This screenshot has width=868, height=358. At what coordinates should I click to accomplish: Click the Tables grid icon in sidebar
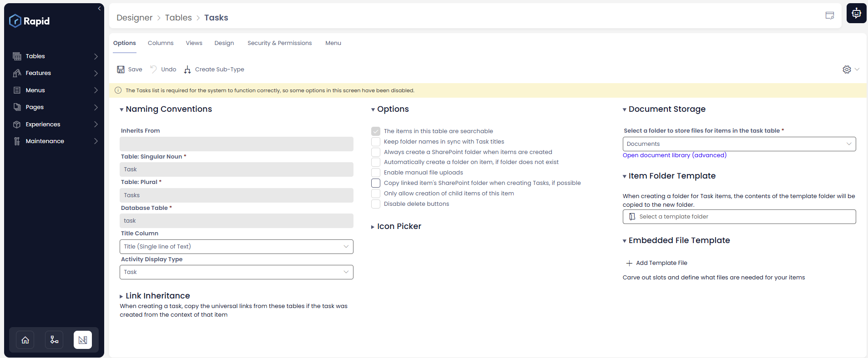pyautogui.click(x=17, y=56)
